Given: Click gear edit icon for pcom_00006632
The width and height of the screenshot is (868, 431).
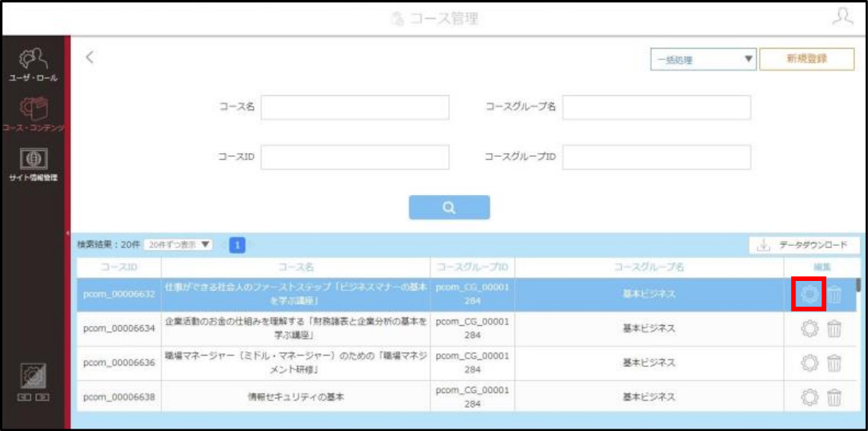Looking at the screenshot, I should 809,295.
